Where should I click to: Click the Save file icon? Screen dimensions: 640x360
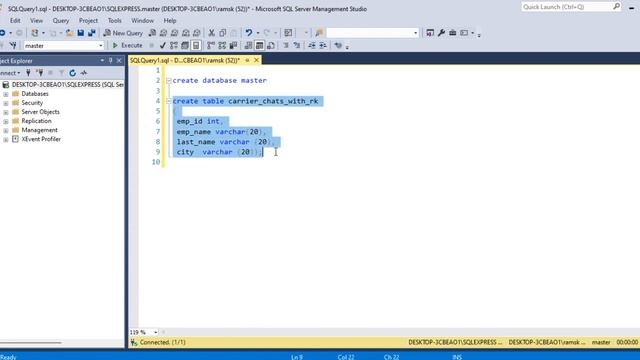click(x=80, y=33)
